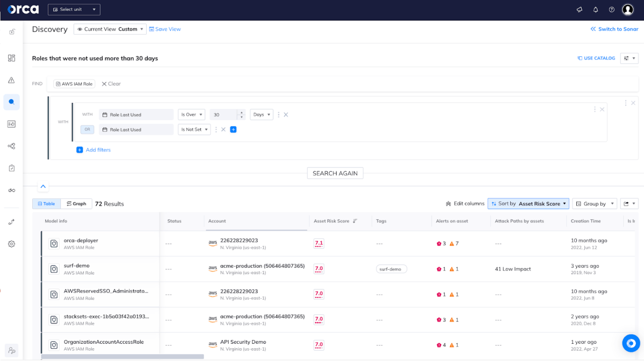The image size is (644, 361).
Task: Open the Group by dropdown
Action: (x=595, y=204)
